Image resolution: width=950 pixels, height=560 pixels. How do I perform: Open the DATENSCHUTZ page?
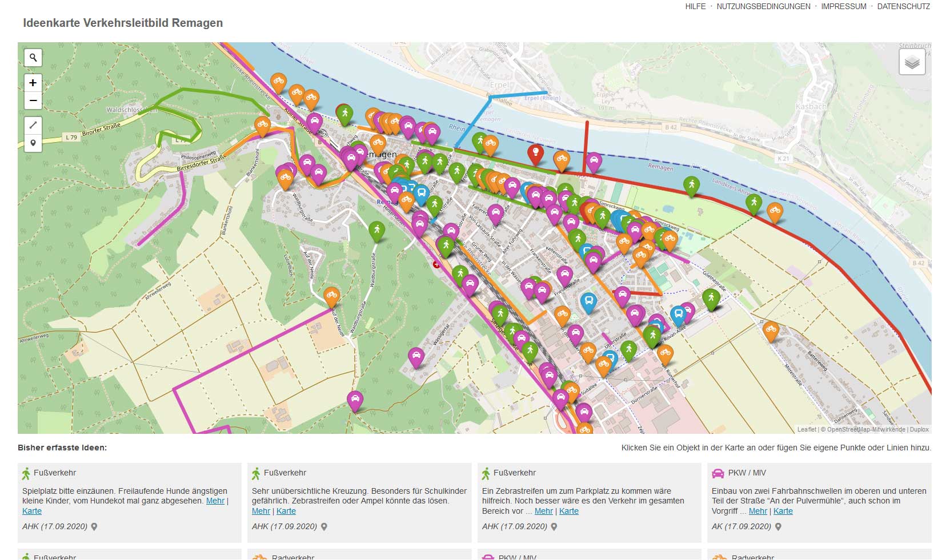coord(903,7)
